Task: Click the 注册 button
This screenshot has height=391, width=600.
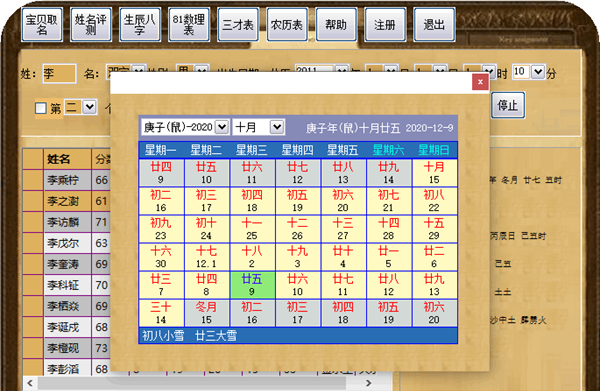Action: [385, 24]
